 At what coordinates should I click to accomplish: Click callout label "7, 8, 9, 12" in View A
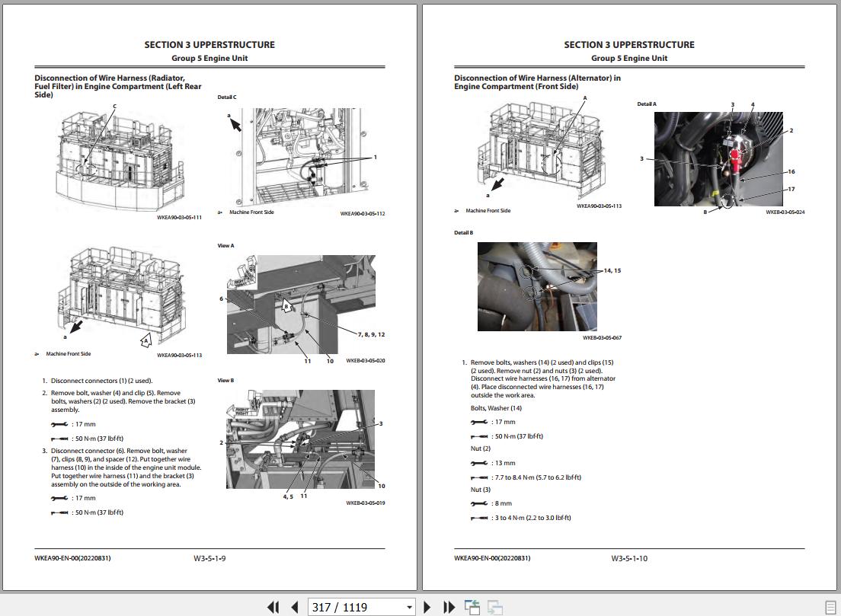(371, 334)
